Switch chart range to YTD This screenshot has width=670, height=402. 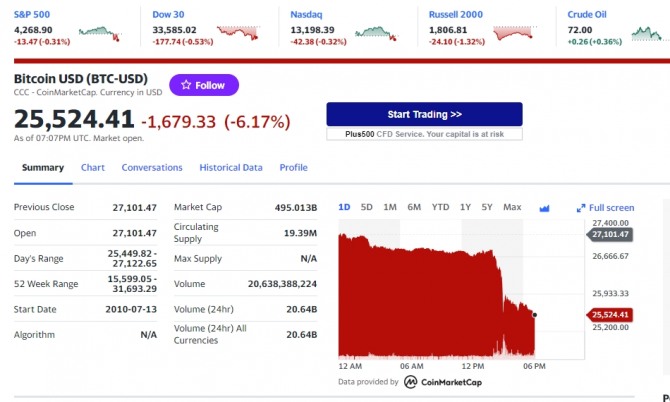[x=440, y=208]
